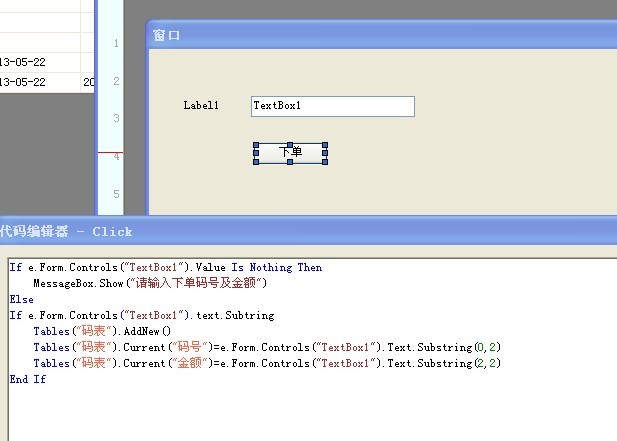Select the Label1 label control
This screenshot has height=441, width=617.
point(201,105)
